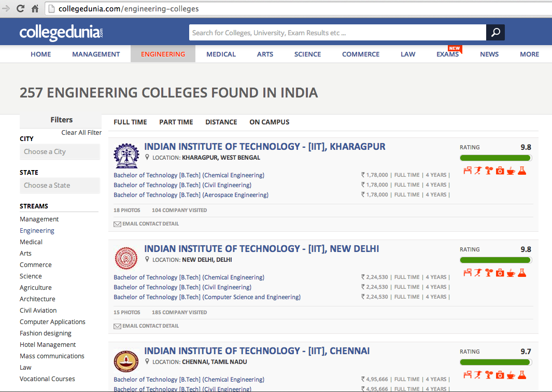Click the browser address bar URL
The width and height of the screenshot is (552, 392).
click(129, 8)
